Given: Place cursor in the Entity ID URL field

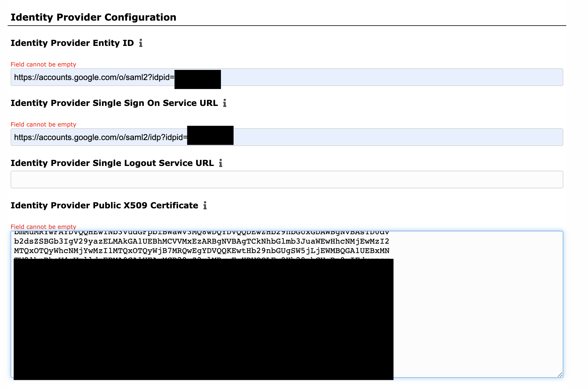Looking at the screenshot, I should [353, 77].
